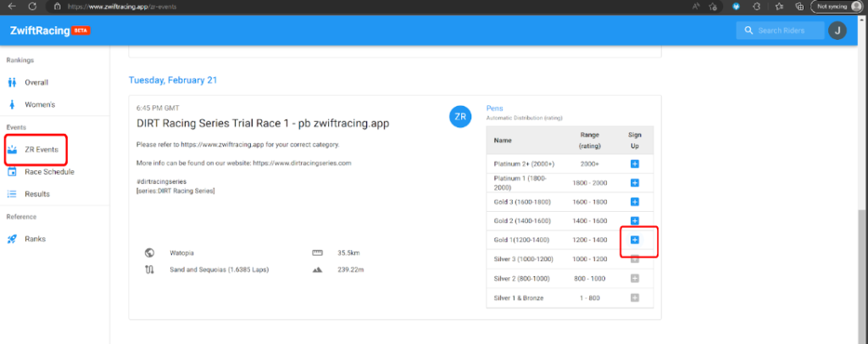Click the browser address bar URL
The width and height of the screenshot is (868, 344).
(x=124, y=7)
